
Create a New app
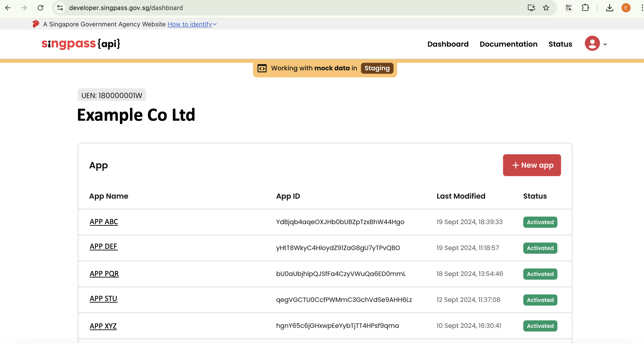pos(532,165)
